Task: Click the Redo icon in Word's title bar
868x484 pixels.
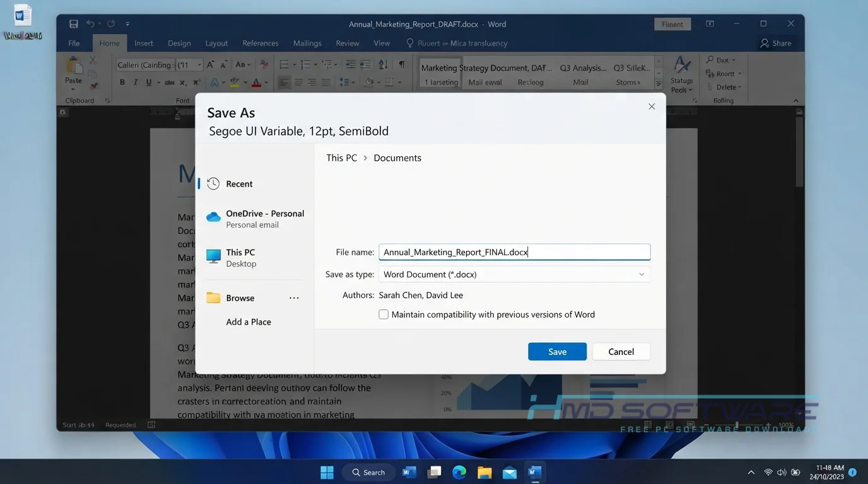Action: pyautogui.click(x=111, y=24)
